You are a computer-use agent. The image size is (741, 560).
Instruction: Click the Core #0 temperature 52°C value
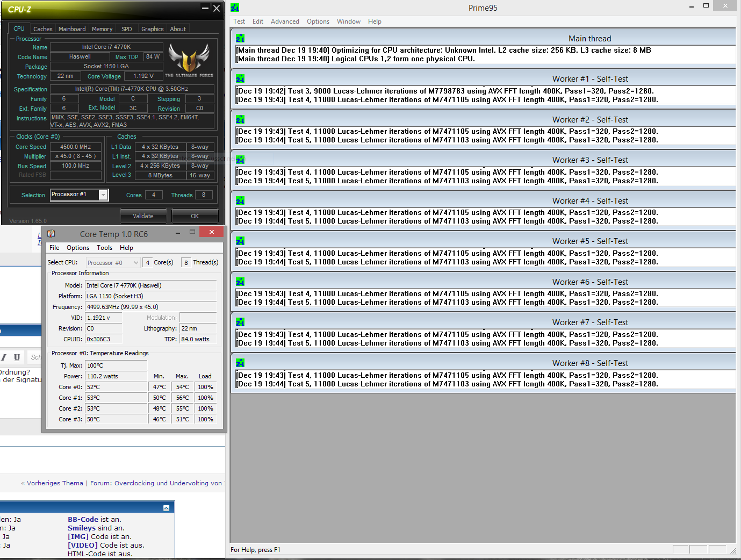[x=116, y=387]
